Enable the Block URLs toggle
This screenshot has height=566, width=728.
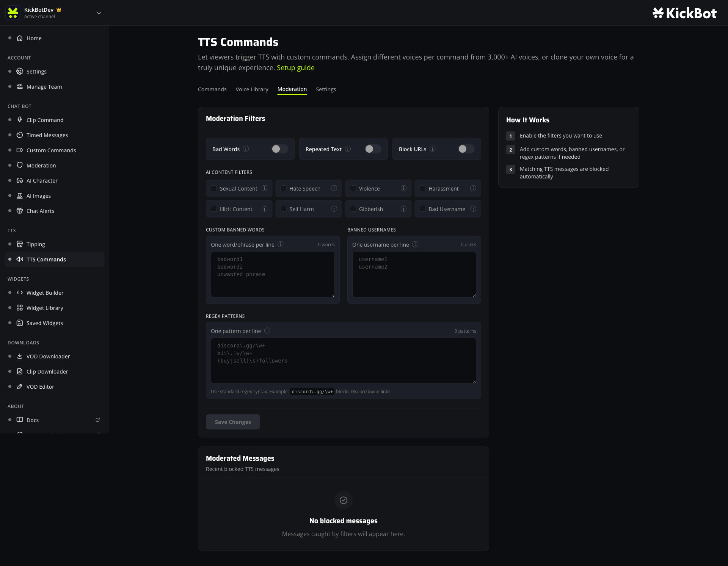466,149
